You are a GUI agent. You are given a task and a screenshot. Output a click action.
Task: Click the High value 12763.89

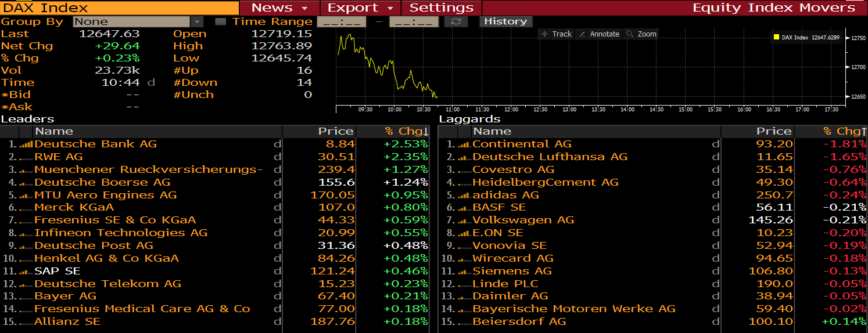pos(281,46)
